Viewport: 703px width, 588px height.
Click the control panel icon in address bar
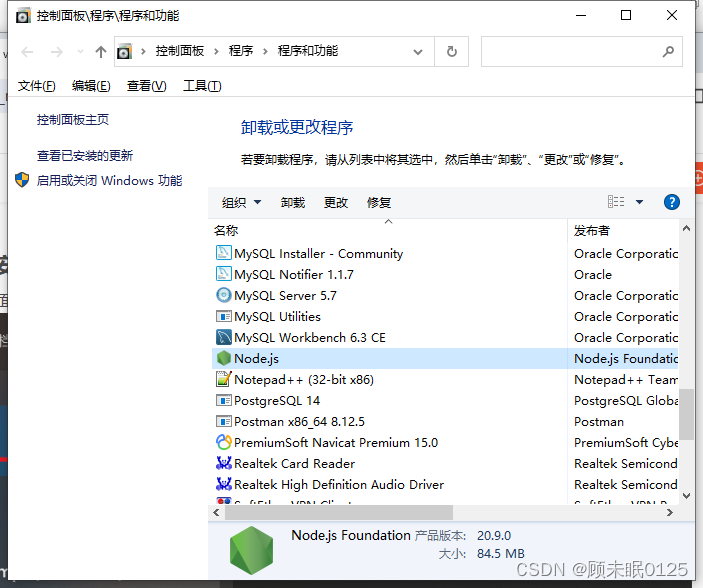(124, 52)
